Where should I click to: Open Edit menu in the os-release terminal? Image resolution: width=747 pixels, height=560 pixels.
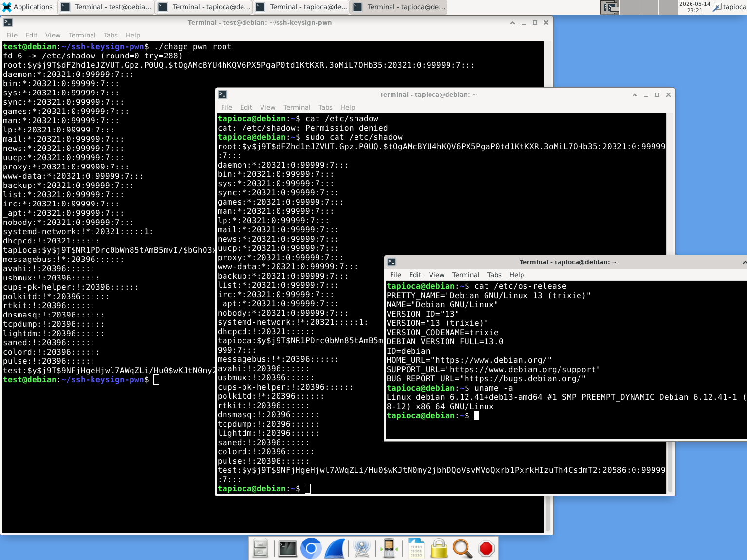click(415, 275)
